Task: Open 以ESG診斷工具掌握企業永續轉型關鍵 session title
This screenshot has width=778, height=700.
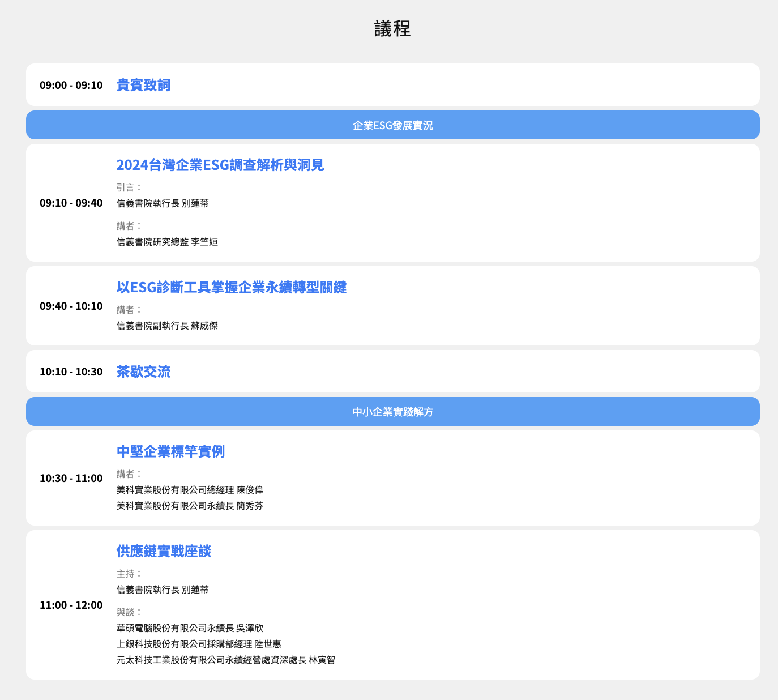Action: tap(232, 287)
